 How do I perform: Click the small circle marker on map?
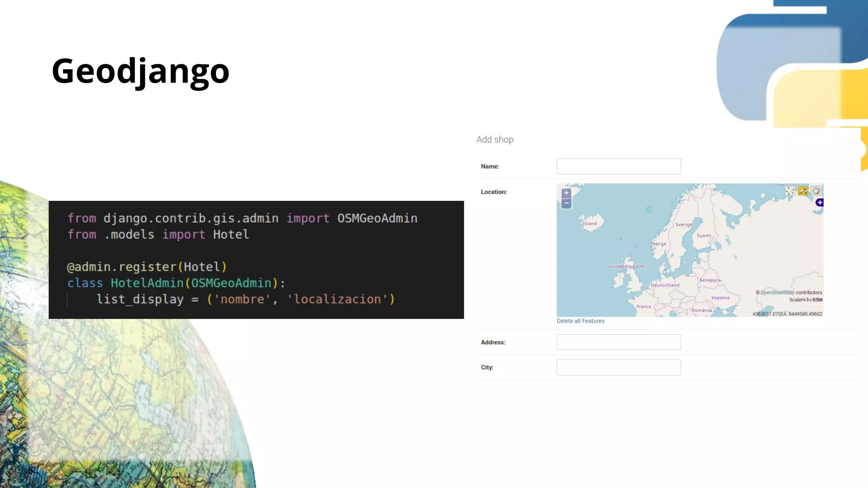(648, 210)
